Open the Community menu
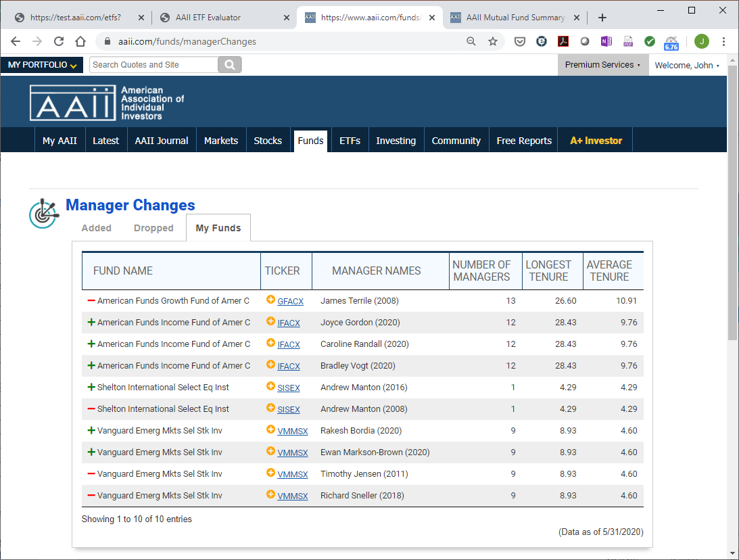 (456, 141)
